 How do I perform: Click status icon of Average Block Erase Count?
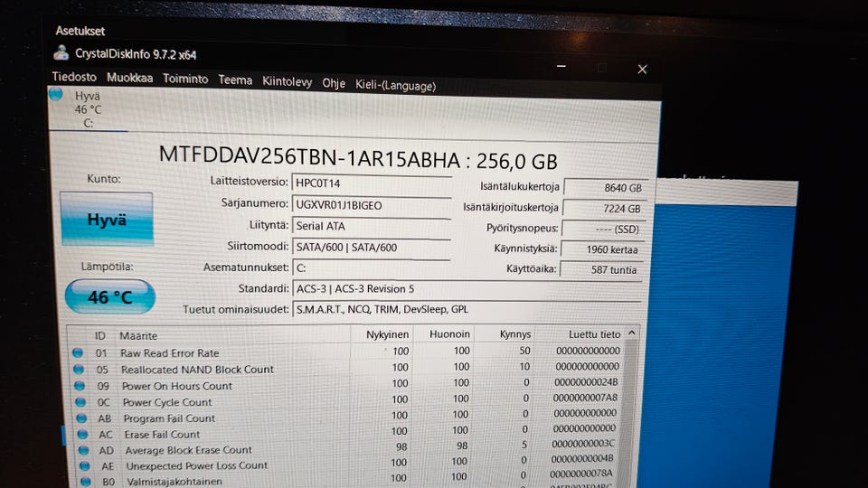[x=84, y=450]
